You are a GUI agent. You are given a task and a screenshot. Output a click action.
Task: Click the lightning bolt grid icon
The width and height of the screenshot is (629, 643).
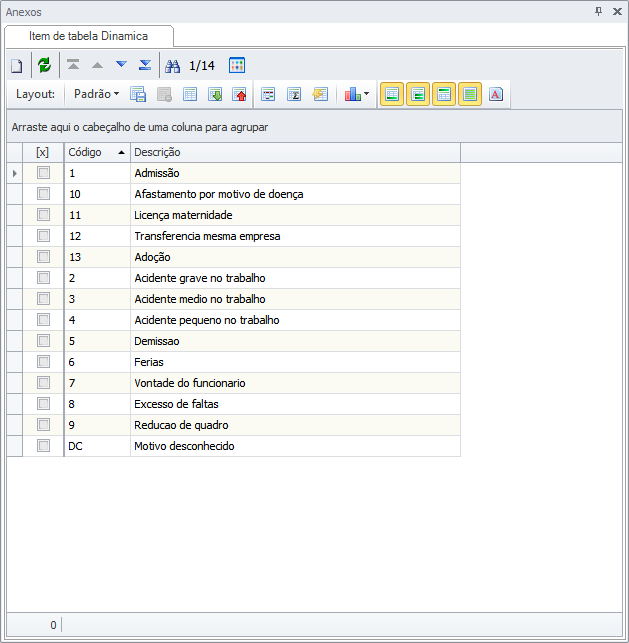[320, 94]
